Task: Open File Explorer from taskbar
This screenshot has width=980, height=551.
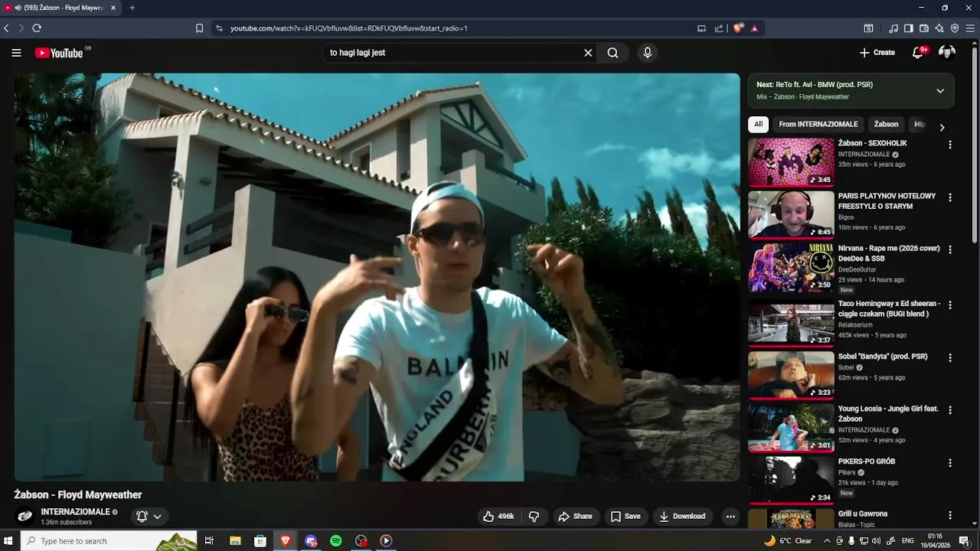Action: coord(235,541)
